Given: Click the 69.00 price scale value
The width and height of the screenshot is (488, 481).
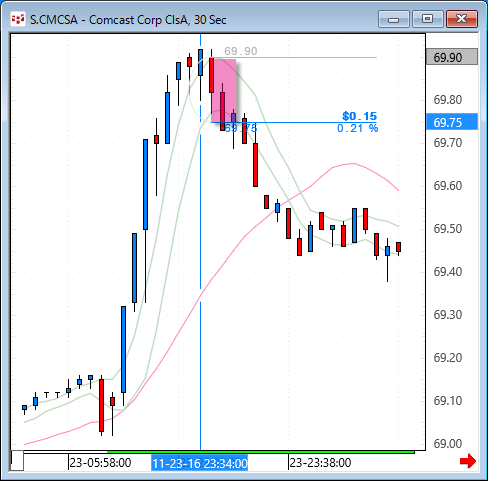Looking at the screenshot, I should point(448,444).
